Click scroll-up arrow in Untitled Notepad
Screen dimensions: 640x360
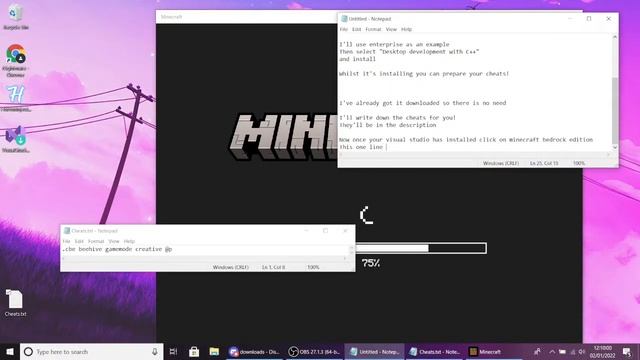coord(615,37)
